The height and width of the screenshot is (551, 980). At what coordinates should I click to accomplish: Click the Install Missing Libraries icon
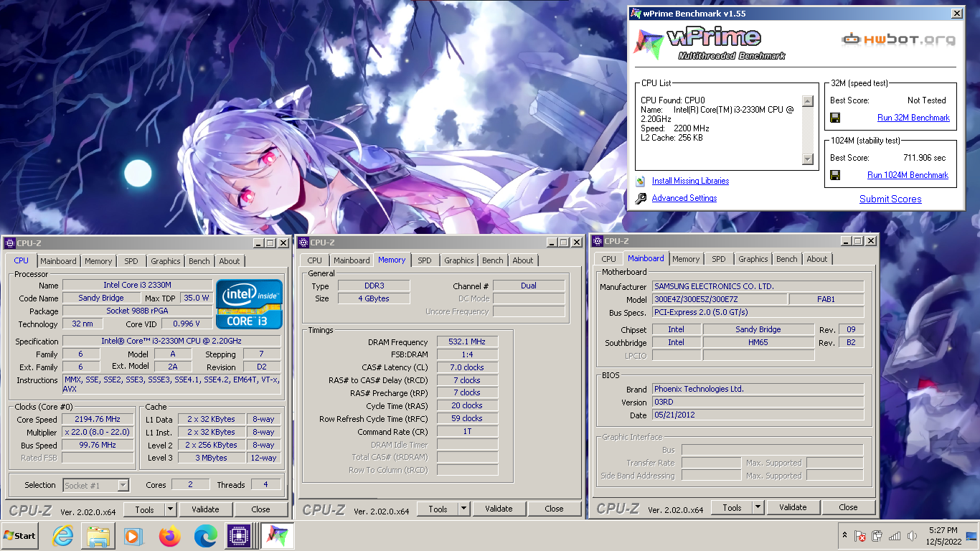pyautogui.click(x=641, y=181)
